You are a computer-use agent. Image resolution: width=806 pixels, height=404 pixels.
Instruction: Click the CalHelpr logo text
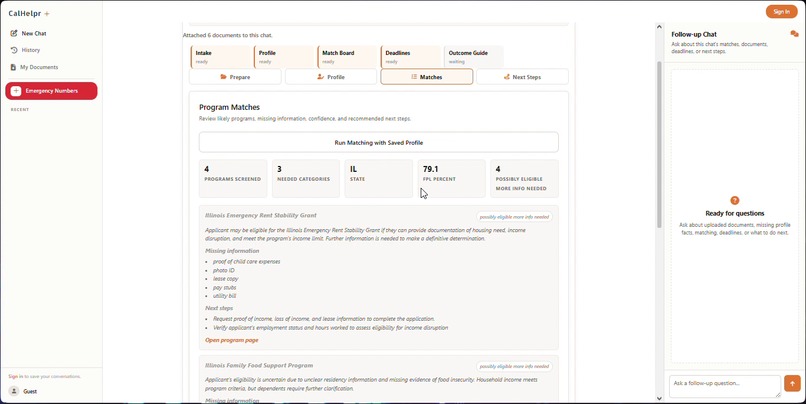point(25,13)
